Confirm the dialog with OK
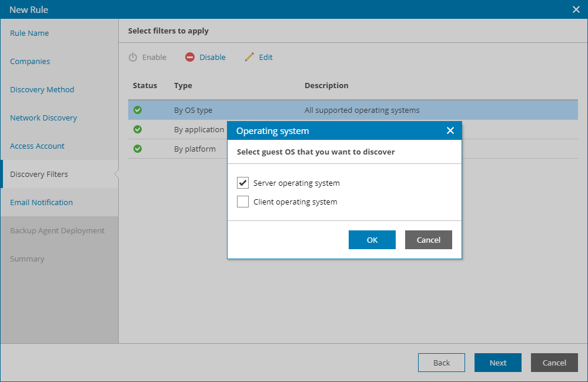Screen dimensions: 588x382 (372, 240)
